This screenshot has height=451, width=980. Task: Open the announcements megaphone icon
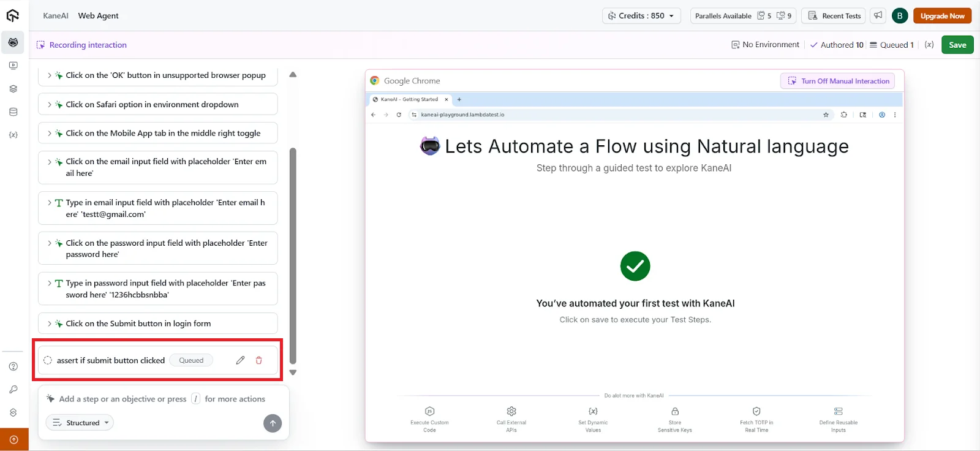pos(878,15)
